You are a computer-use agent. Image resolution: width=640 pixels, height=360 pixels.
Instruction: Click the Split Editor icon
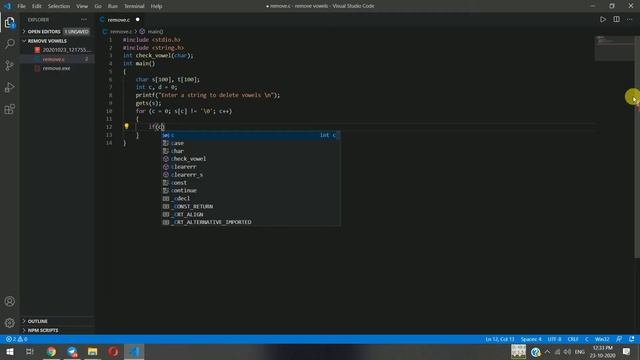pyautogui.click(x=616, y=19)
